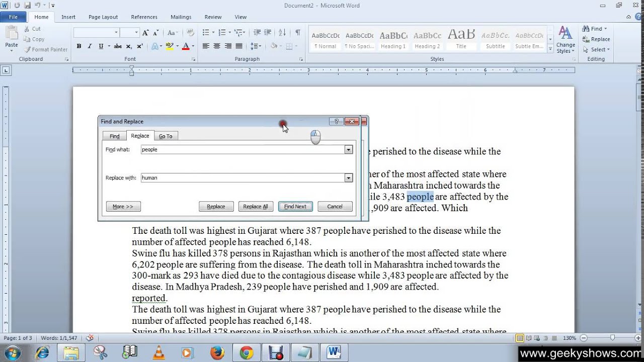The image size is (644, 362).
Task: Open the Find what dropdown arrow
Action: tap(348, 150)
